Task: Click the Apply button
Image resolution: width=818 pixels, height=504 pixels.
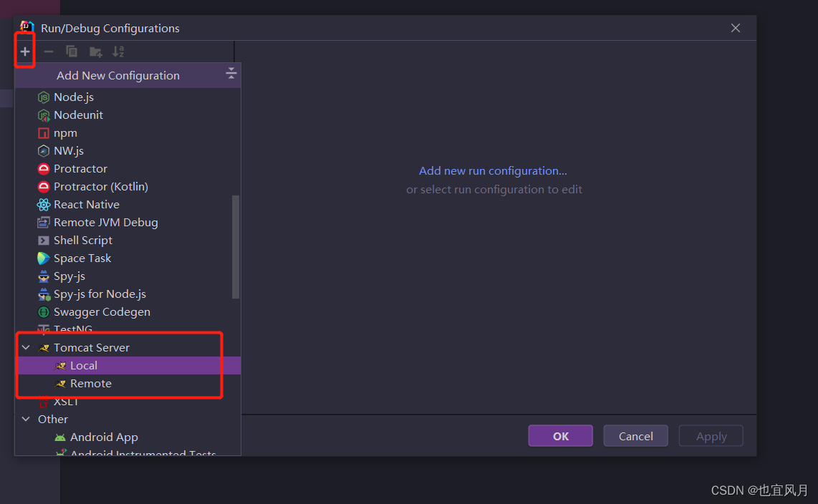Action: 711,436
